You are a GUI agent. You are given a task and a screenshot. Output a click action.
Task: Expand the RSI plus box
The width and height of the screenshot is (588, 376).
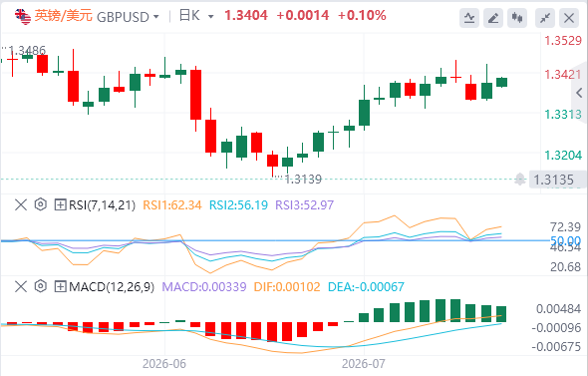[60, 204]
